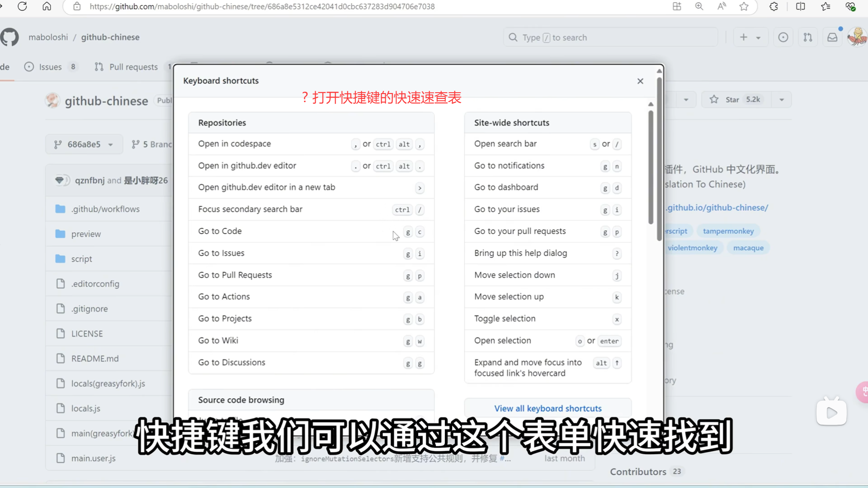This screenshot has height=488, width=868.
Task: Click the shortcuts dialog inner scrollbar
Action: click(x=651, y=167)
